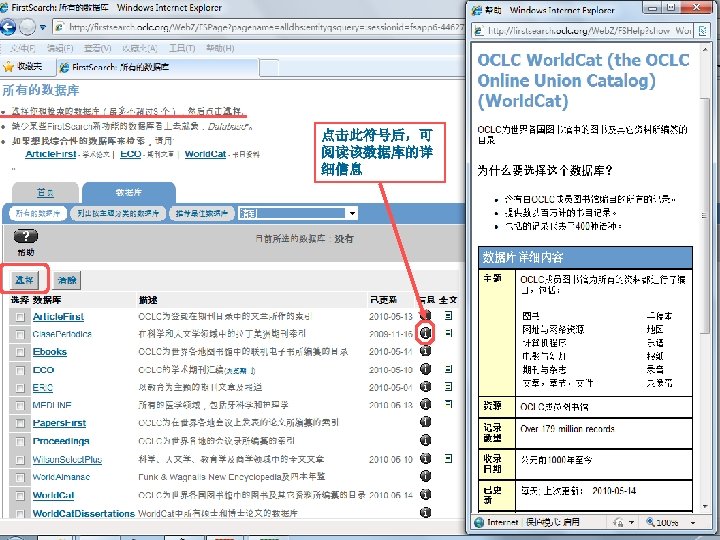
Task: Open the info icon for WorldCatDissertations
Action: click(x=426, y=512)
